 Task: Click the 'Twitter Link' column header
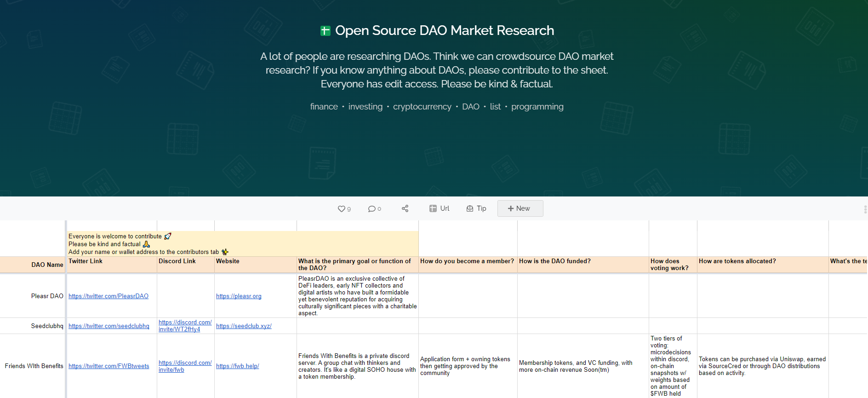[112, 265]
